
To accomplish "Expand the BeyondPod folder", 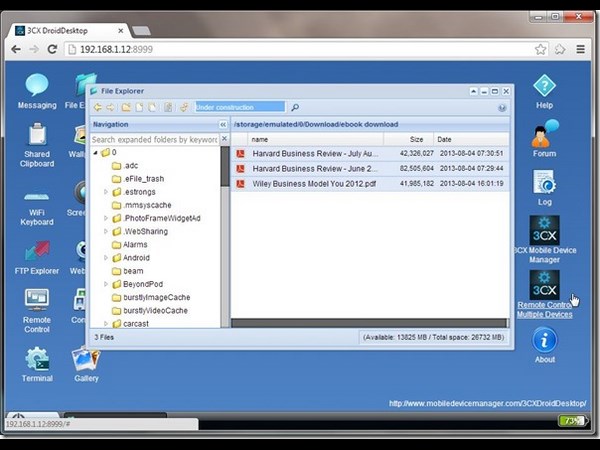I will coord(106,284).
